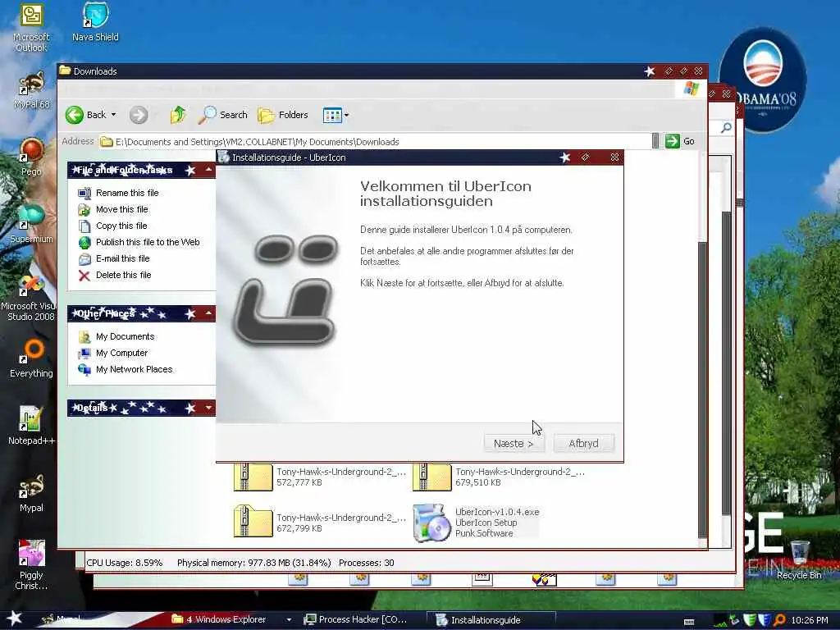840x630 pixels.
Task: Switch to Installationsguide taskbar button
Action: (491, 620)
